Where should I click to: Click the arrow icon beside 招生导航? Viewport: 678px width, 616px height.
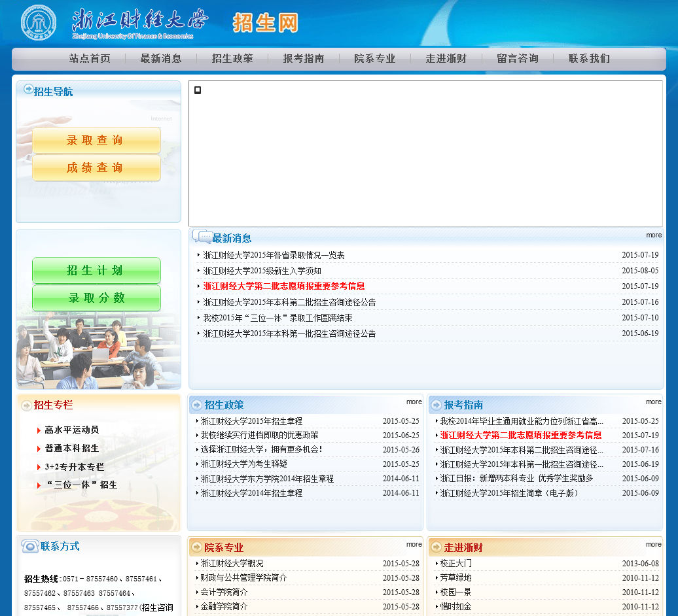click(28, 89)
